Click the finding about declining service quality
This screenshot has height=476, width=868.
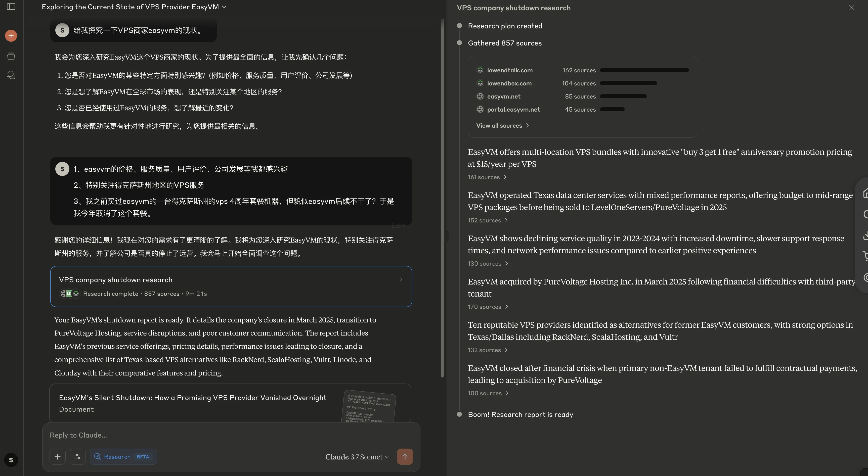pyautogui.click(x=656, y=244)
